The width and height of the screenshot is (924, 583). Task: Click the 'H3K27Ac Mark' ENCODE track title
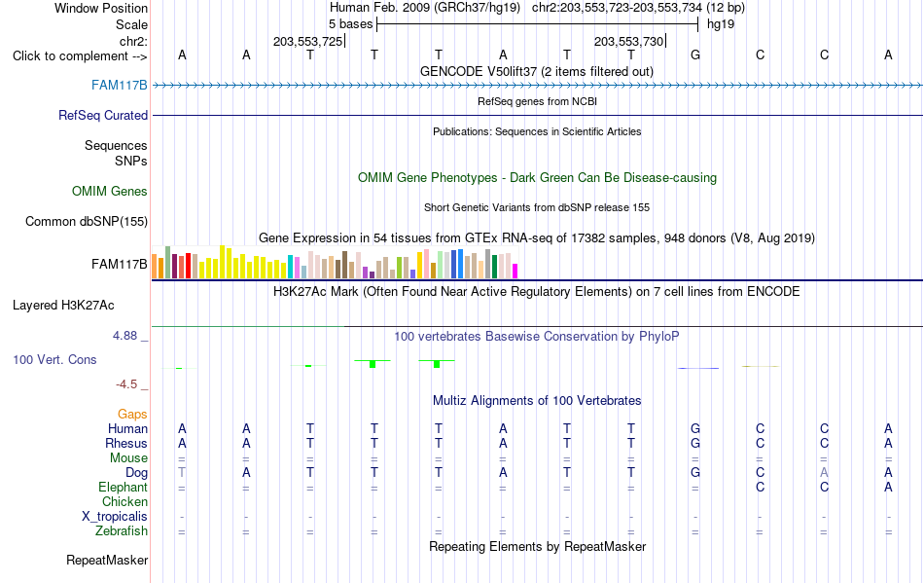click(537, 292)
